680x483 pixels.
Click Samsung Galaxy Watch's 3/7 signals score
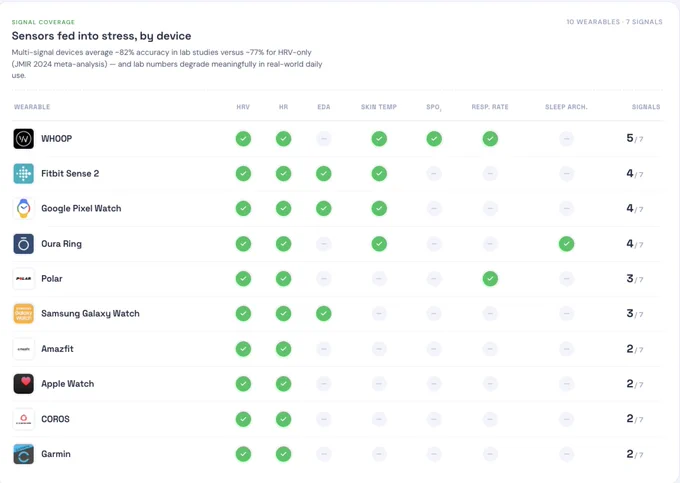click(x=635, y=313)
